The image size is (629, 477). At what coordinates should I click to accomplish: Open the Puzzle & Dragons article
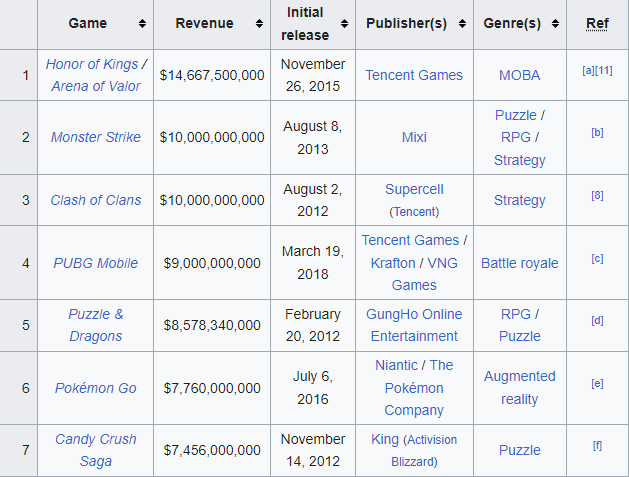point(95,325)
